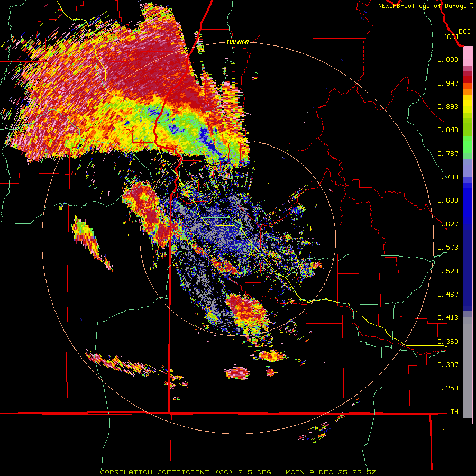
Task: Pick the bright green color bar segment
Action: 467,144
